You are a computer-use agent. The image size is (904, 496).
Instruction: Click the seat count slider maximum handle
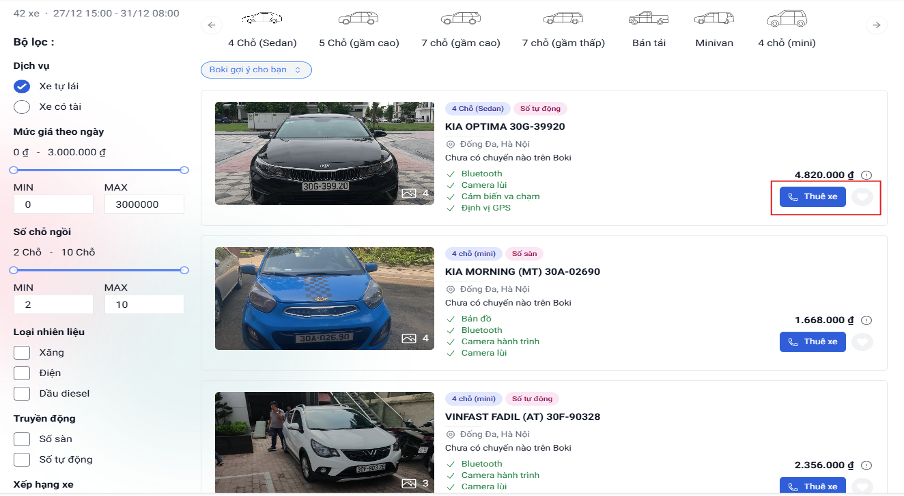pos(184,270)
